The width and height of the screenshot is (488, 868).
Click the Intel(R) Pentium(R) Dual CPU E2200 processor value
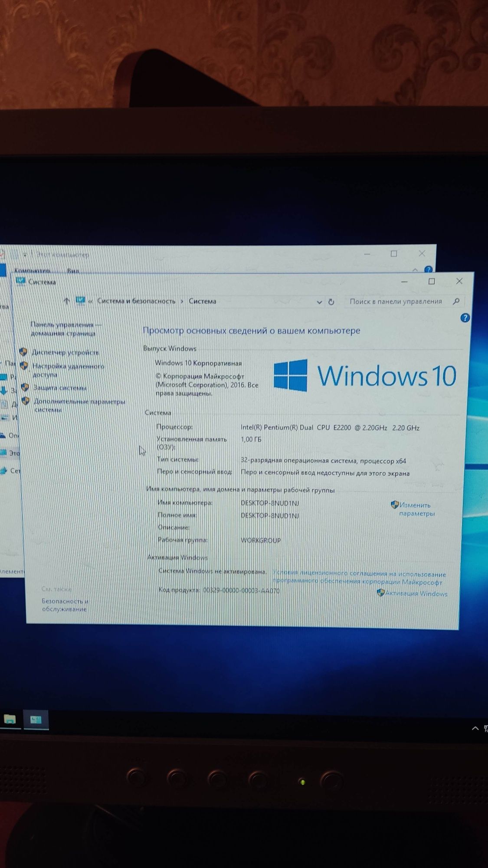pyautogui.click(x=330, y=427)
